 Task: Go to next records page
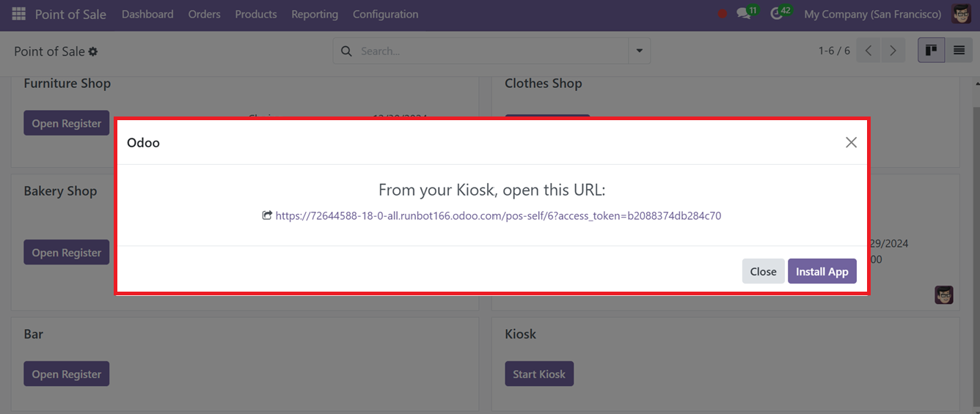pyautogui.click(x=893, y=51)
